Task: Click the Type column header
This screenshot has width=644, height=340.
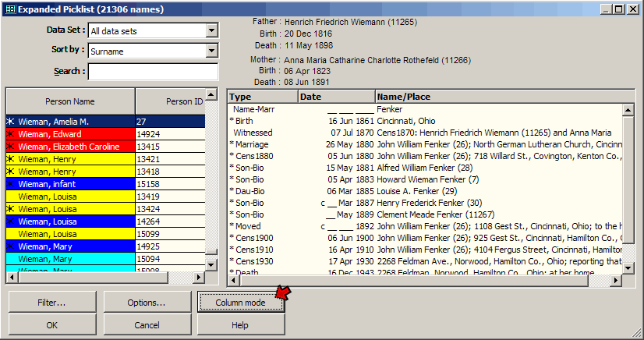Action: (x=263, y=97)
